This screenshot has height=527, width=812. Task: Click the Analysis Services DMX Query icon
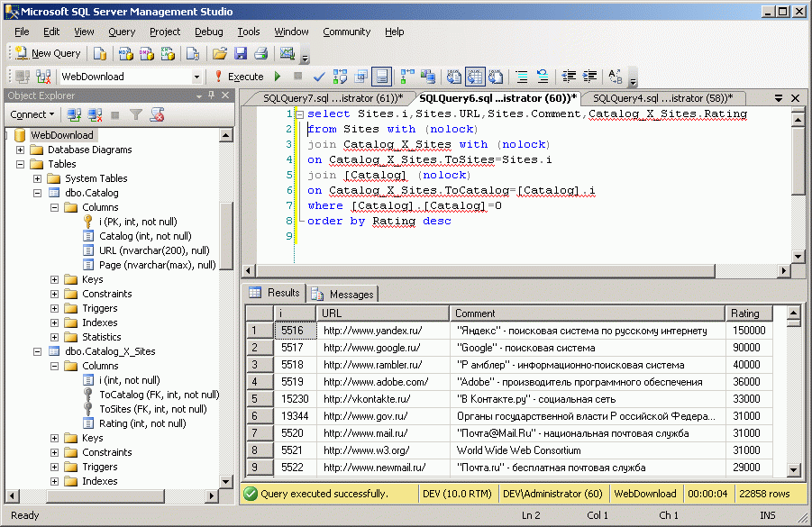147,53
